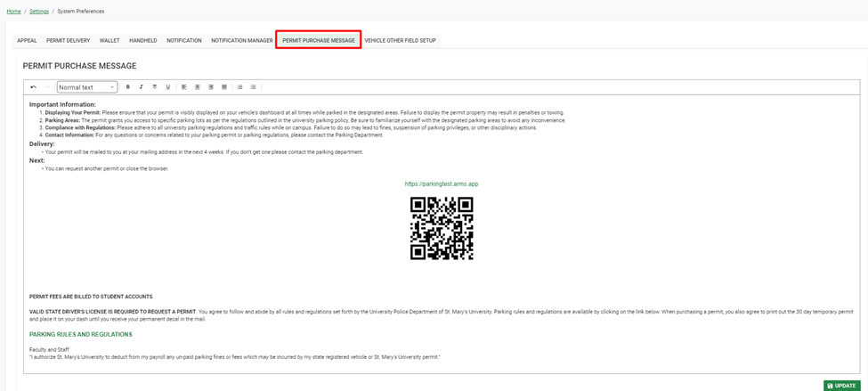Click 'PERMIT FEES ARE BILLED TO STUDENT ACCOUNTS'
This screenshot has height=391, width=868.
tap(91, 297)
